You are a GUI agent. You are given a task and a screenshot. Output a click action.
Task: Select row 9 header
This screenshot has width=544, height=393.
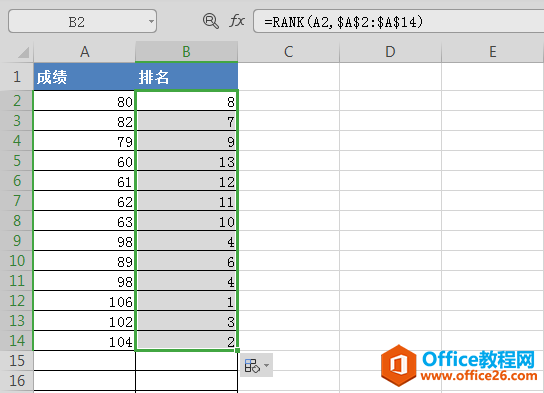coord(17,241)
